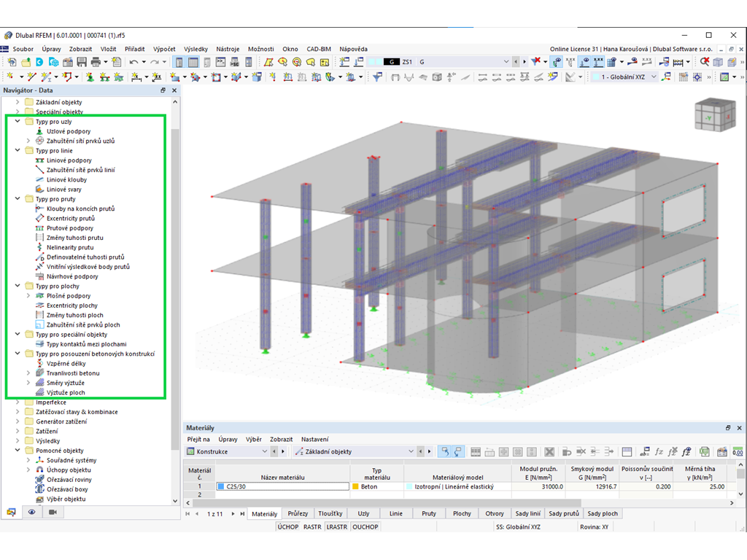Screen dimensions: 747x560
Task: Toggle the Tables panel display icon
Action: click(x=193, y=62)
